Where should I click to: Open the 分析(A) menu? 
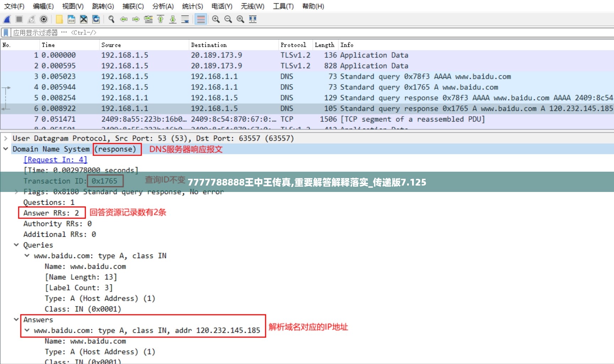pos(163,6)
